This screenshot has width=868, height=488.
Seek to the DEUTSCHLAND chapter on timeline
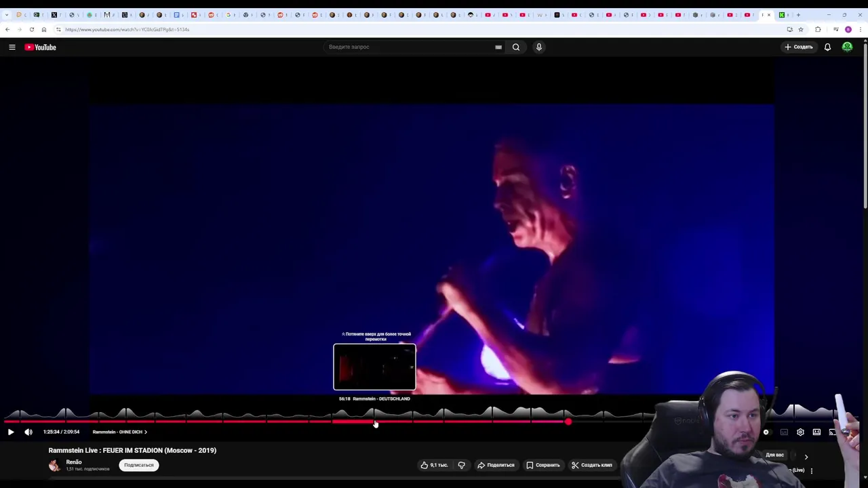point(354,422)
